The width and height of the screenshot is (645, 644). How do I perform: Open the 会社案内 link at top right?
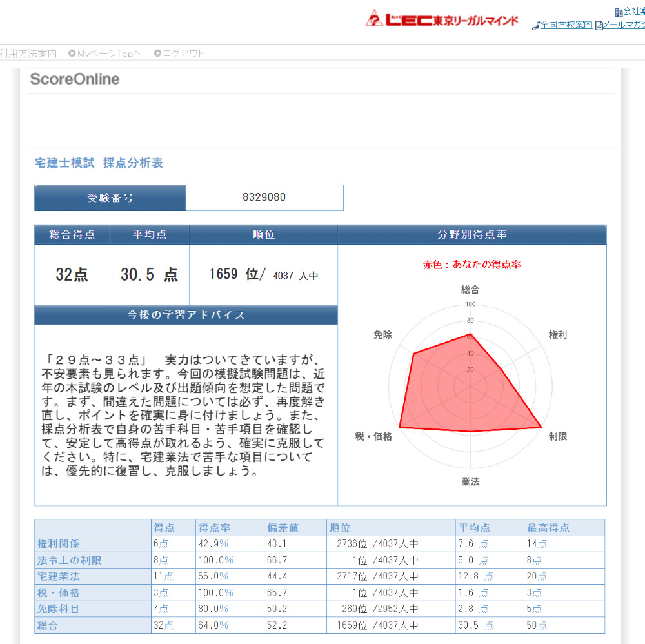tap(633, 12)
